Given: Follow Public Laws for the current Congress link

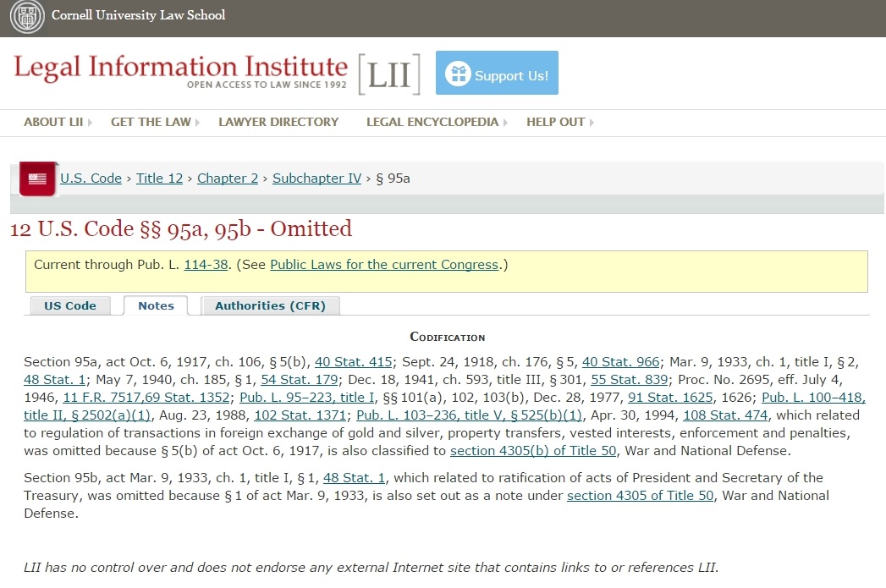Looking at the screenshot, I should tap(384, 265).
